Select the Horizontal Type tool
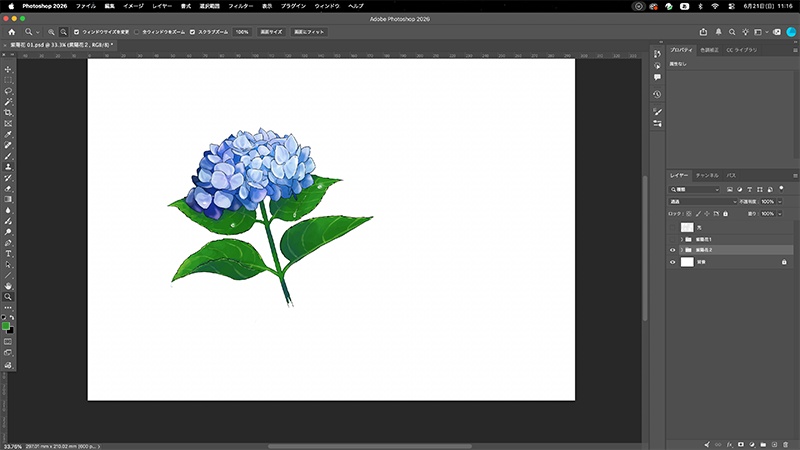 (8, 254)
